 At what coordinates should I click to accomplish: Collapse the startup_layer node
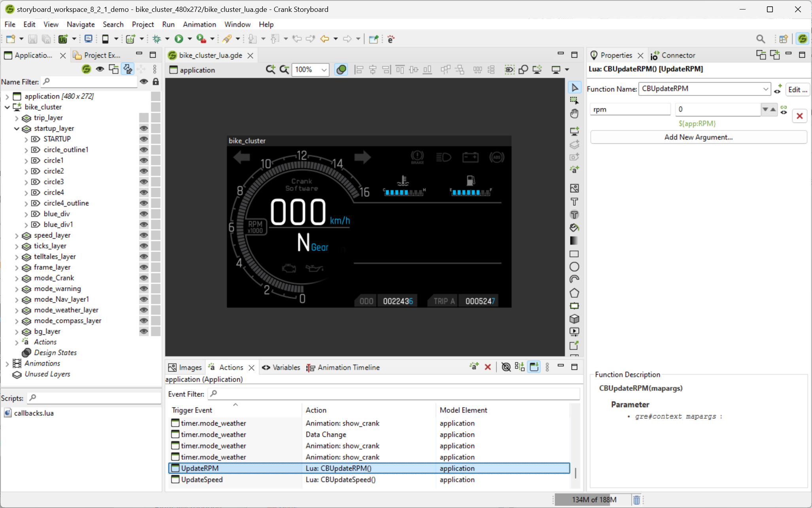pos(17,128)
